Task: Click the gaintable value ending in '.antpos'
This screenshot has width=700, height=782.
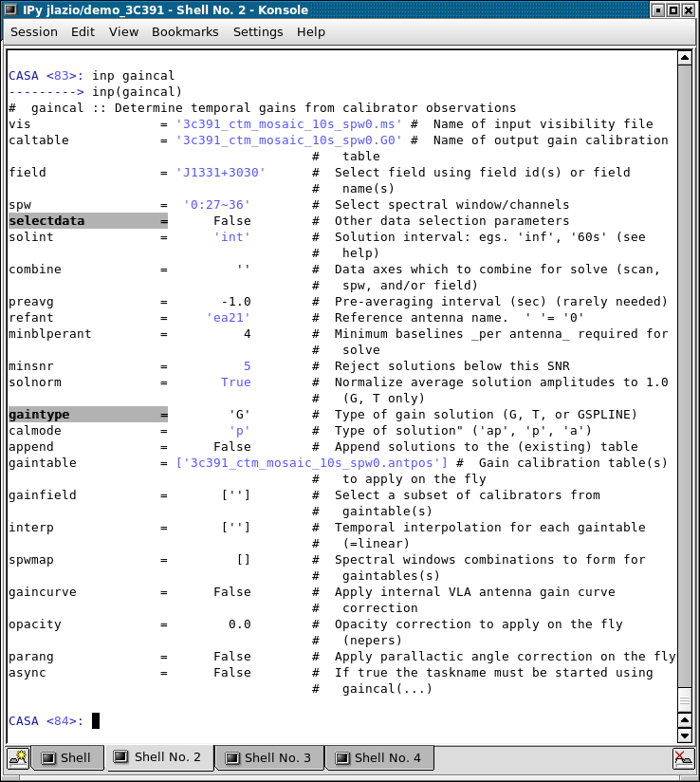Action: [312, 463]
